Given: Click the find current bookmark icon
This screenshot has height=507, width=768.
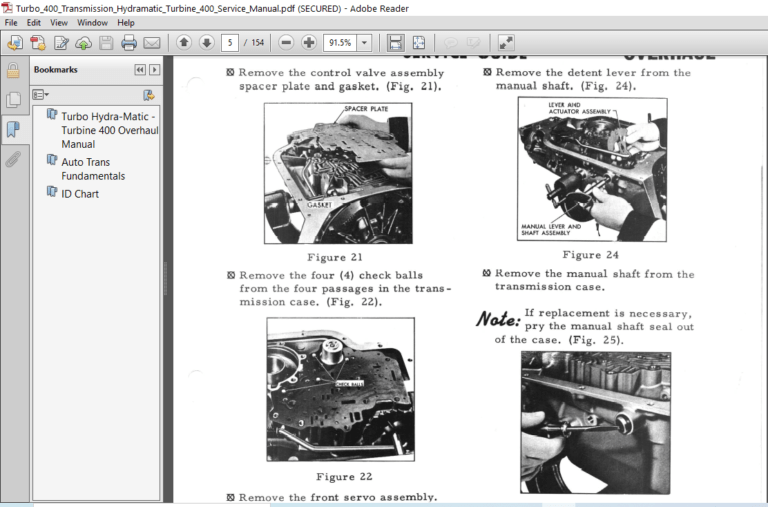Looking at the screenshot, I should click(148, 95).
